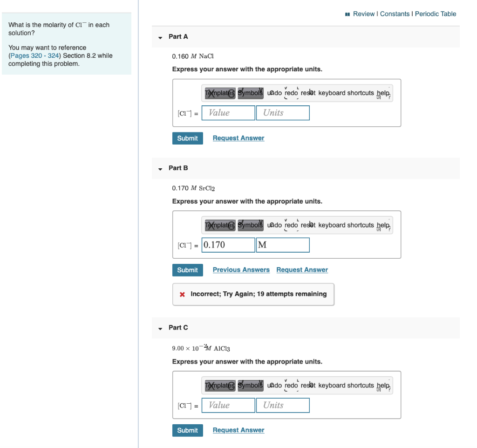Open help in Part B toolbar
The width and height of the screenshot is (477, 448).
tap(383, 225)
